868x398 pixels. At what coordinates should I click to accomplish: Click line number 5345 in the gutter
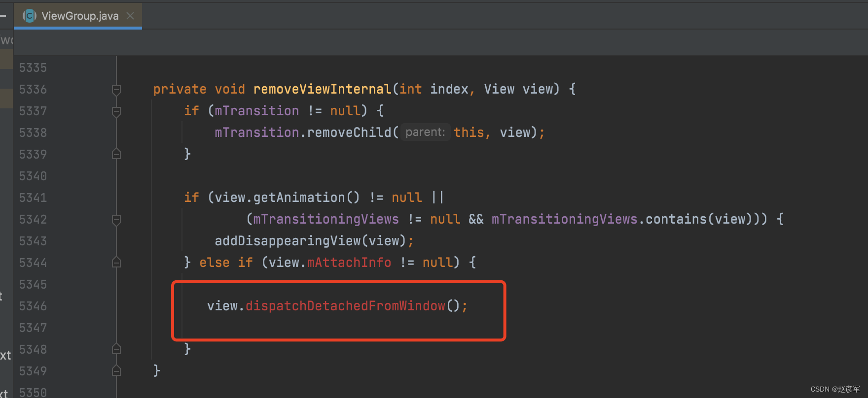33,285
